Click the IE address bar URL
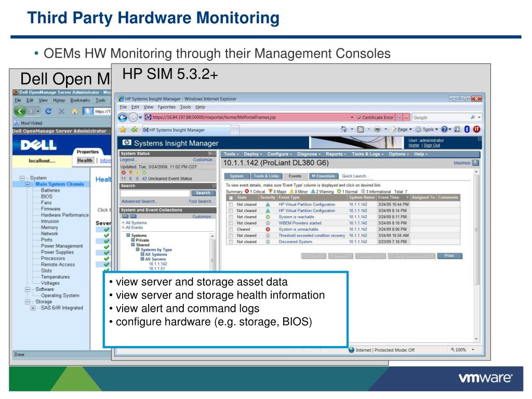532x399 pixels. tap(214, 117)
